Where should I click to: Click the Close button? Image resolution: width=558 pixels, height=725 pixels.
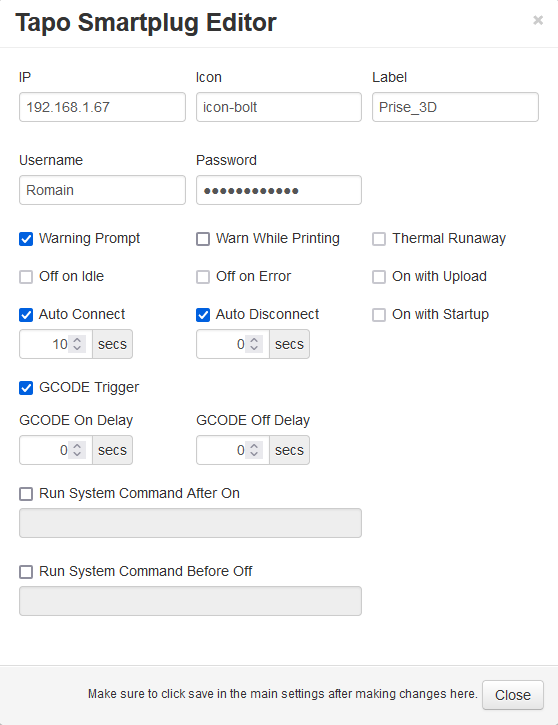click(513, 695)
